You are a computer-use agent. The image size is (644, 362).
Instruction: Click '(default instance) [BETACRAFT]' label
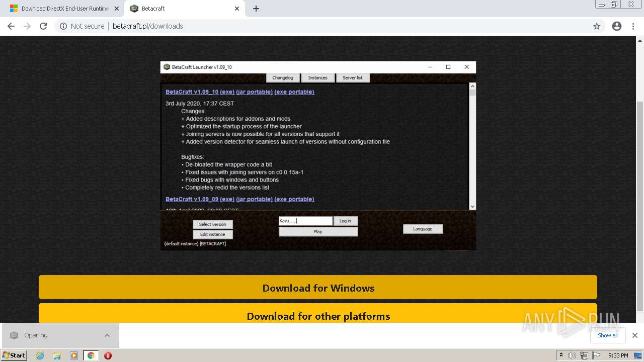click(x=195, y=244)
